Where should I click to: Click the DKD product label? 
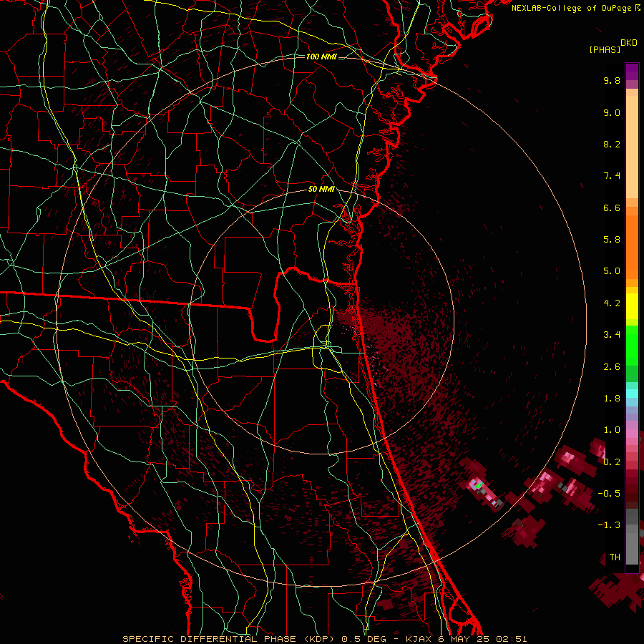point(629,43)
